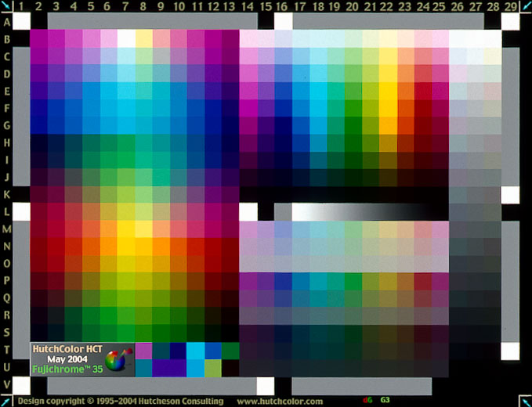Click column number 7 in the top ruler
Image resolution: width=532 pixels, height=407 pixels.
click(125, 6)
